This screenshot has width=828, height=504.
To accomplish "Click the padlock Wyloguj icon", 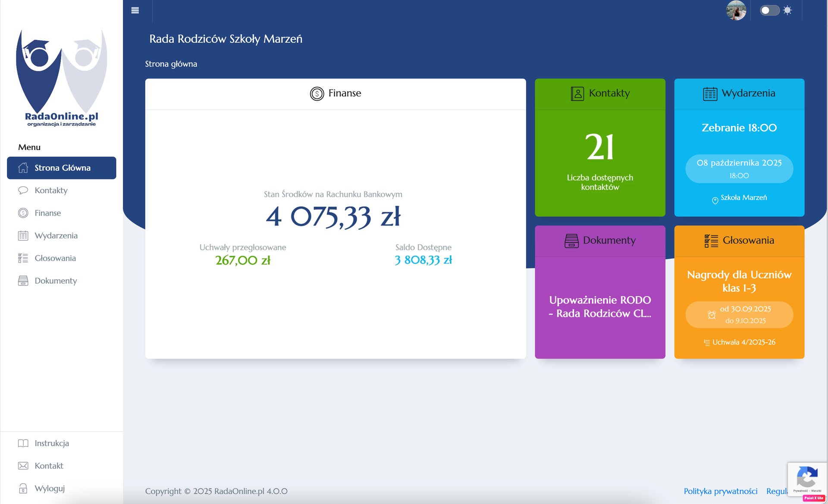I will (x=23, y=488).
